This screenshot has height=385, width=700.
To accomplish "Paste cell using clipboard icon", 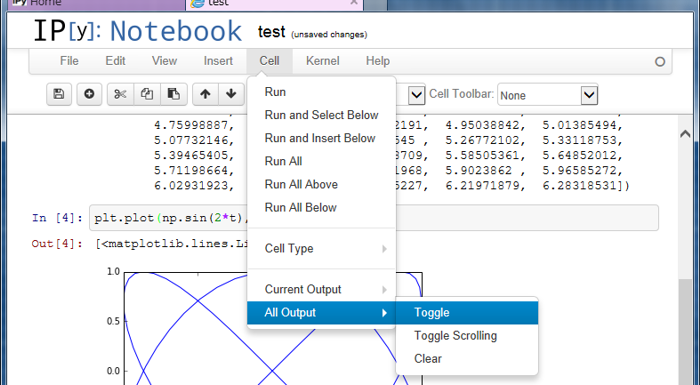I will pos(174,94).
